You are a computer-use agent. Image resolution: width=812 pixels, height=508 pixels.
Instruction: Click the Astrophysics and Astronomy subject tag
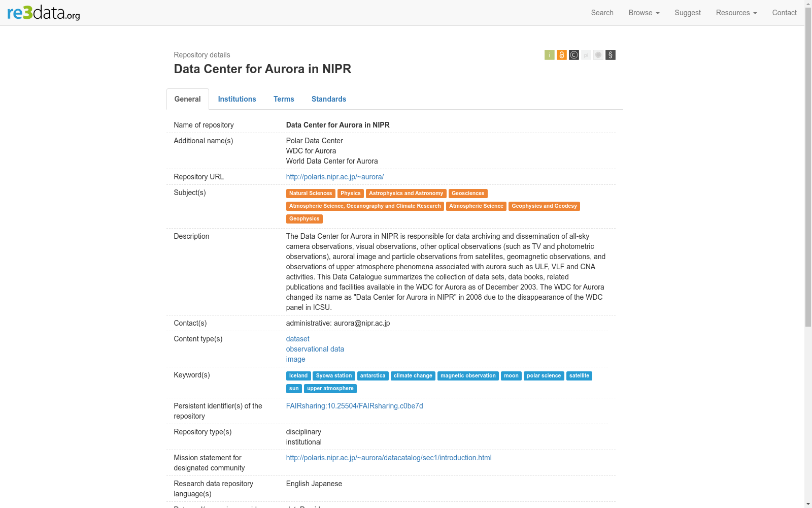[x=406, y=194]
